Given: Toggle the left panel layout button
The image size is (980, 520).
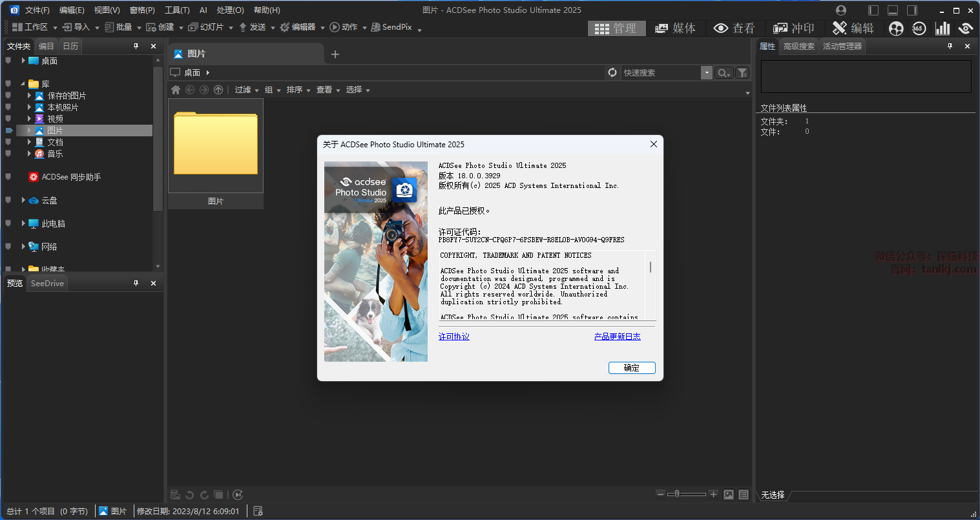Looking at the screenshot, I should 873,10.
